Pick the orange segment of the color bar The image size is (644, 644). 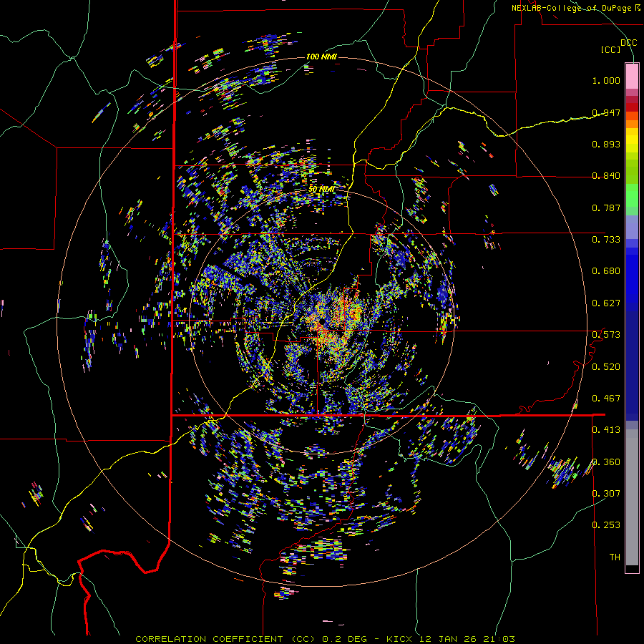632,120
